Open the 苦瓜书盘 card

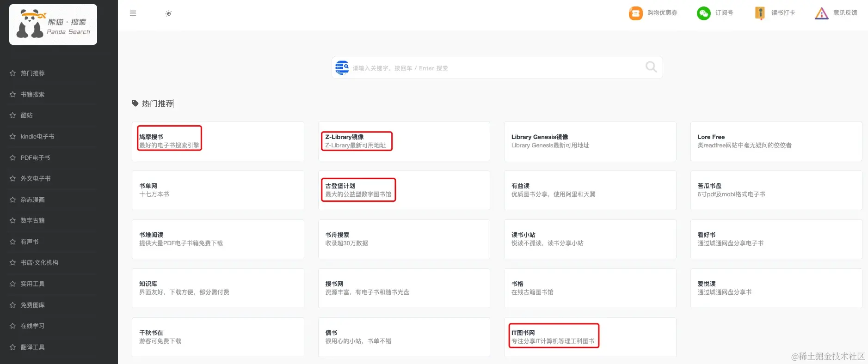(x=776, y=190)
